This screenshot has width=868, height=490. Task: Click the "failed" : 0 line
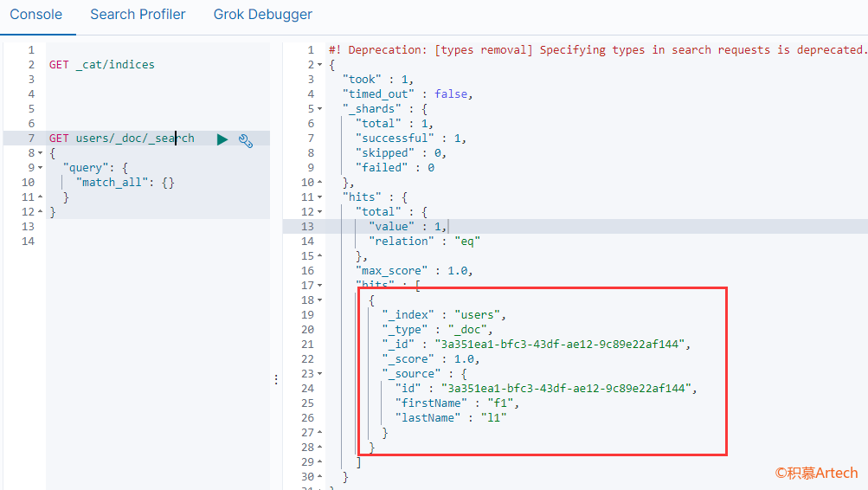point(395,168)
